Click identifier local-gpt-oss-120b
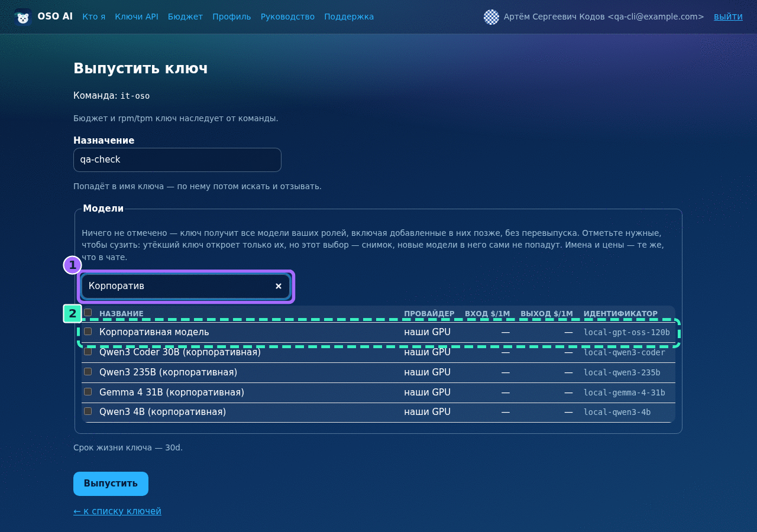Screen dimensions: 757x532 click(x=627, y=332)
